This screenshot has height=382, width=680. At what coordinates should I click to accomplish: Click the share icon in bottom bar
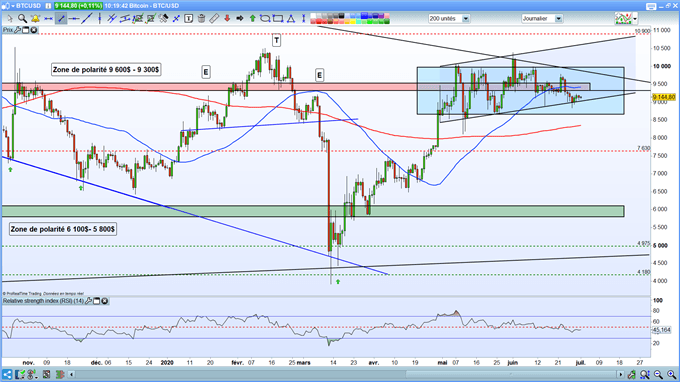click(x=7, y=374)
